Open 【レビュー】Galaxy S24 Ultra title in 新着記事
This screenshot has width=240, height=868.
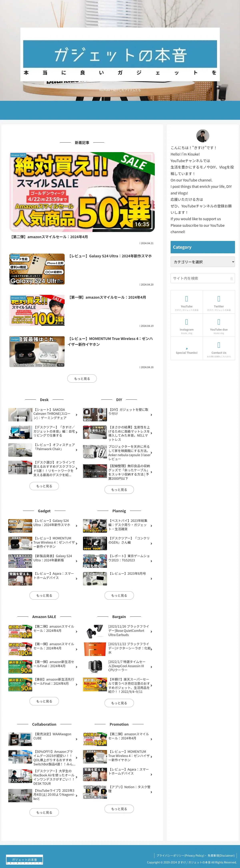point(110,256)
